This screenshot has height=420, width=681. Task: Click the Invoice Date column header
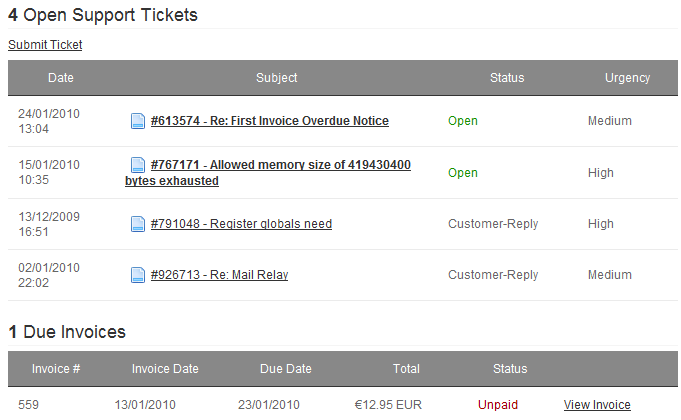coord(165,369)
